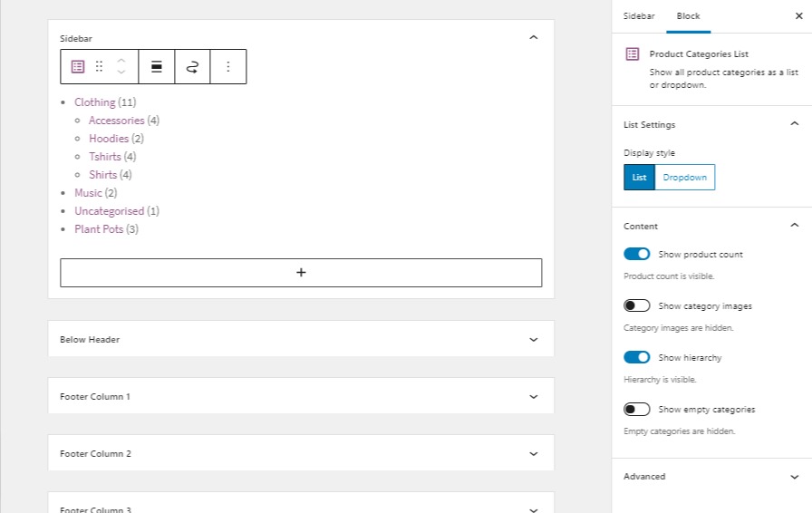Collapse the List Settings panel
This screenshot has width=812, height=513.
(794, 124)
